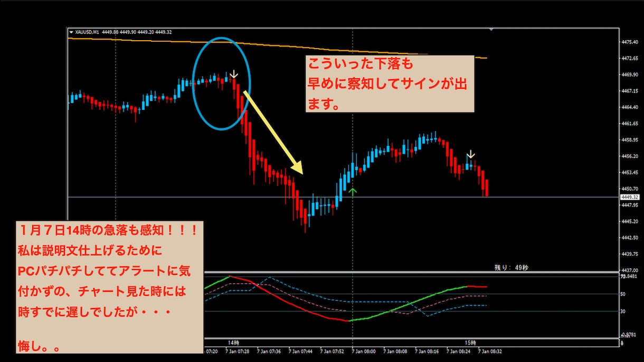Image resolution: width=644 pixels, height=362 pixels.
Task: Click the green up arrow signal
Action: point(353,191)
